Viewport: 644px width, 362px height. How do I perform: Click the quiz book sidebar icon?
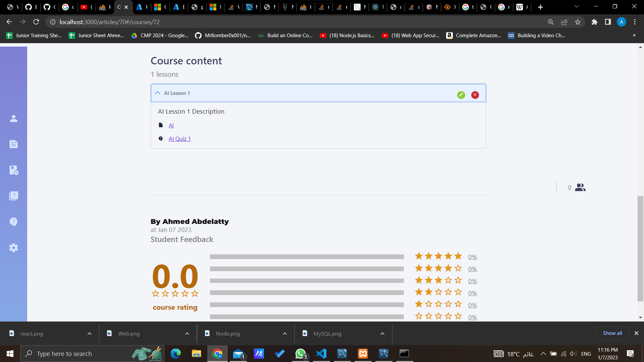(x=13, y=196)
